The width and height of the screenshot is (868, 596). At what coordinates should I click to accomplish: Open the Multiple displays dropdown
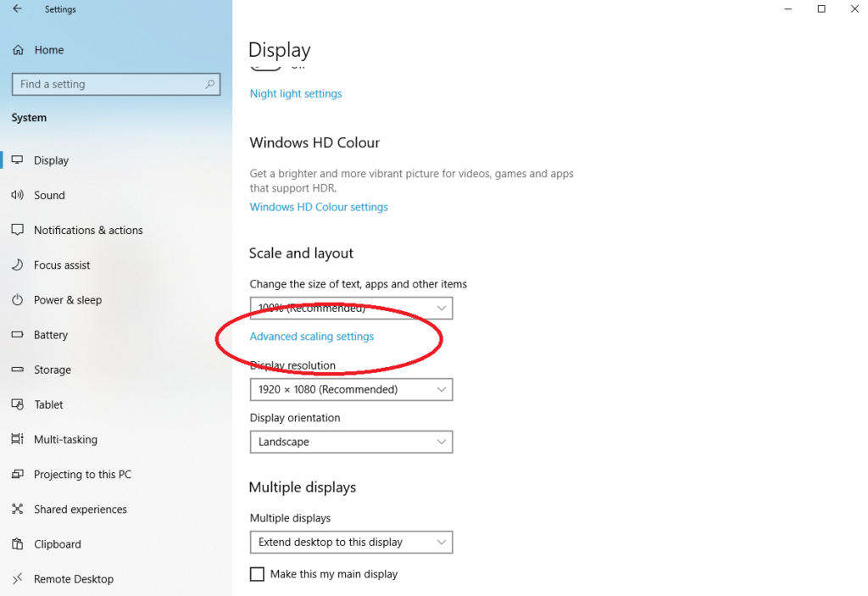coord(351,542)
